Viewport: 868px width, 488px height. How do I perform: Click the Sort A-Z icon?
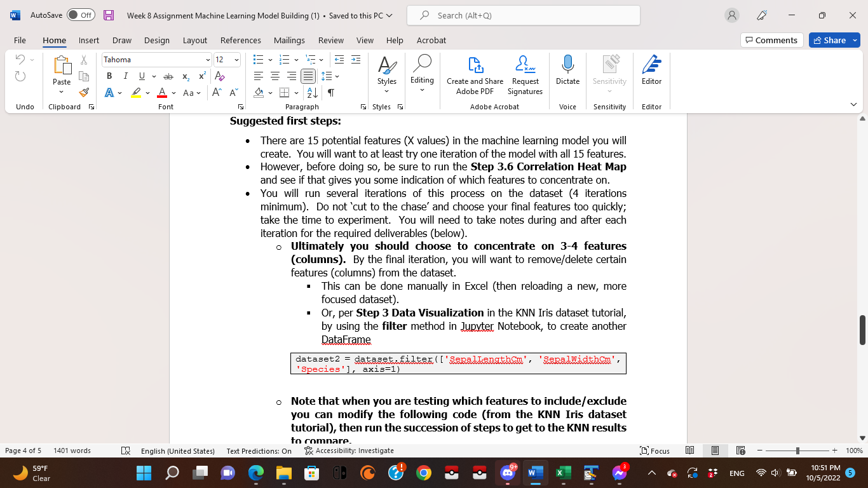pos(313,93)
